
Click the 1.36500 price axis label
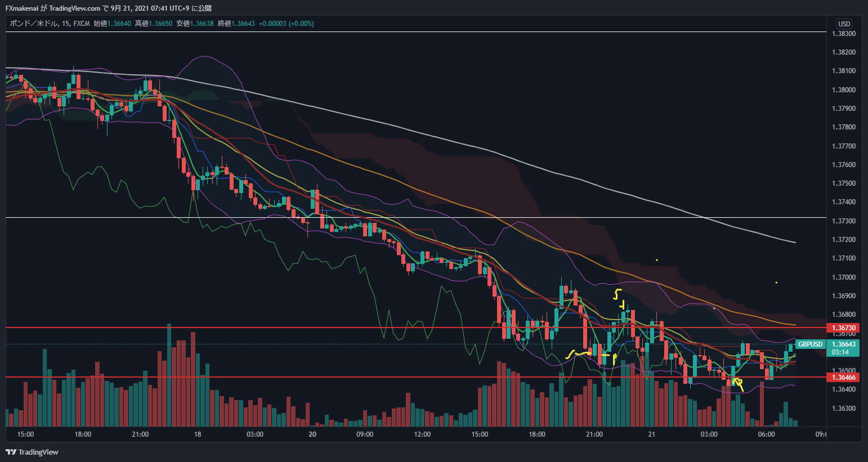click(x=843, y=371)
